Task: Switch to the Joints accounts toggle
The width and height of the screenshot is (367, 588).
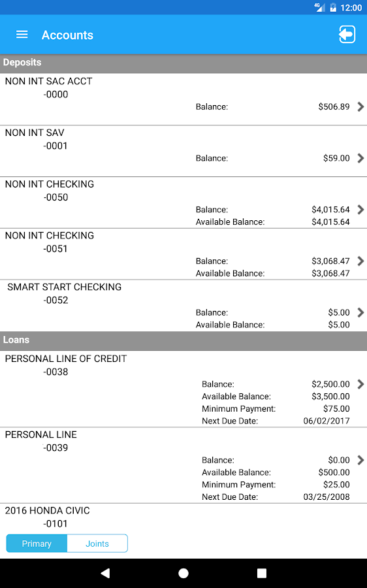Action: click(97, 544)
